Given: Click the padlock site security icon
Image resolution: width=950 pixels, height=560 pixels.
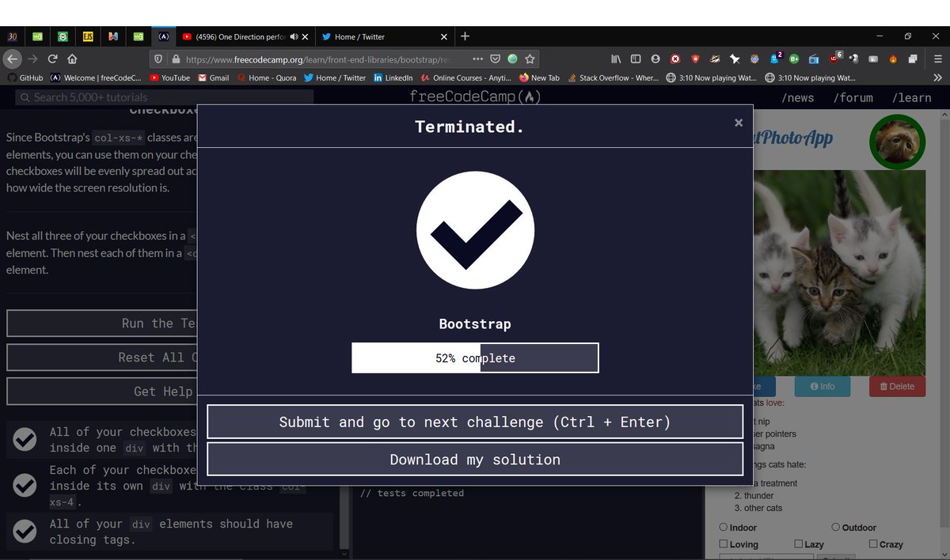Looking at the screenshot, I should (175, 59).
